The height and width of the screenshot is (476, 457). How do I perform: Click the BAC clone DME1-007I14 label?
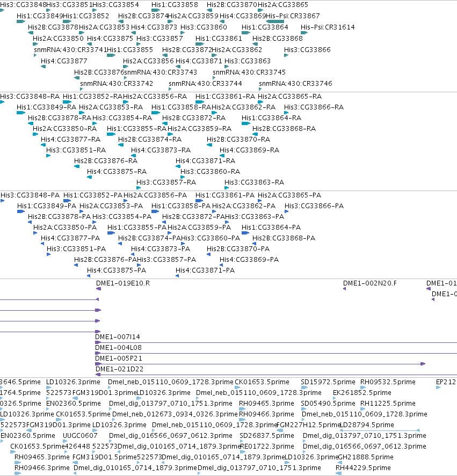click(117, 336)
